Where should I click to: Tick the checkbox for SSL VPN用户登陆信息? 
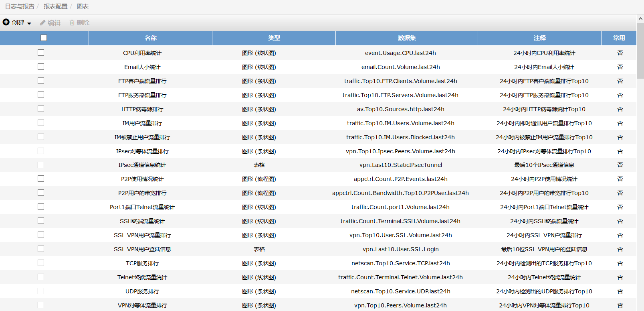coord(41,249)
